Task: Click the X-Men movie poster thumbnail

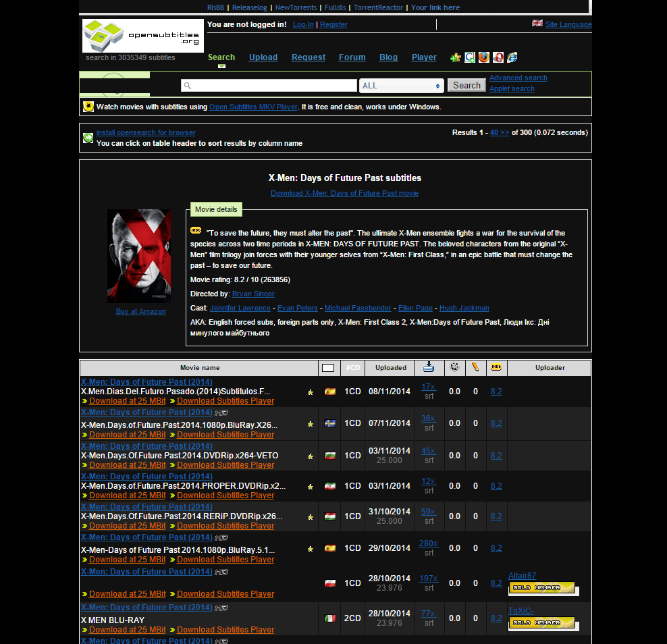Action: [x=139, y=255]
